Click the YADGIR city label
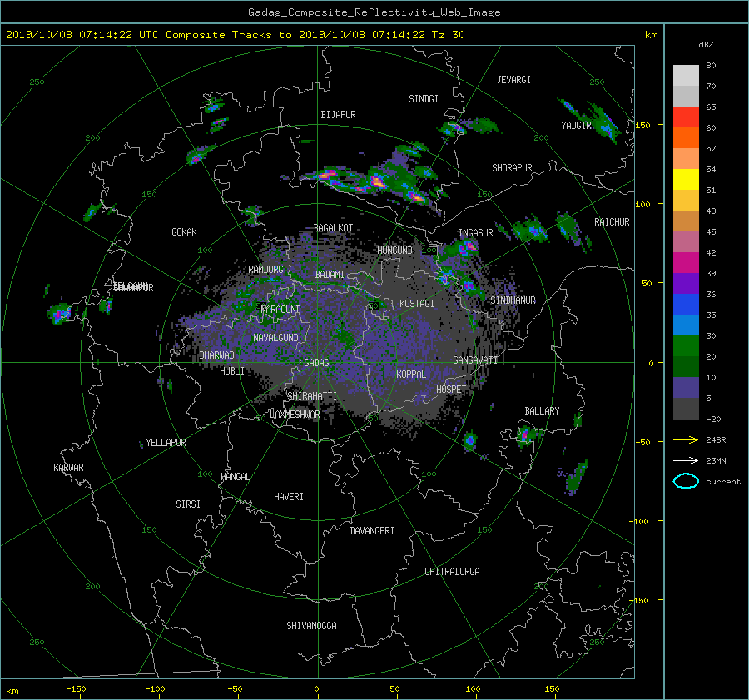This screenshot has width=749, height=700. [x=576, y=125]
